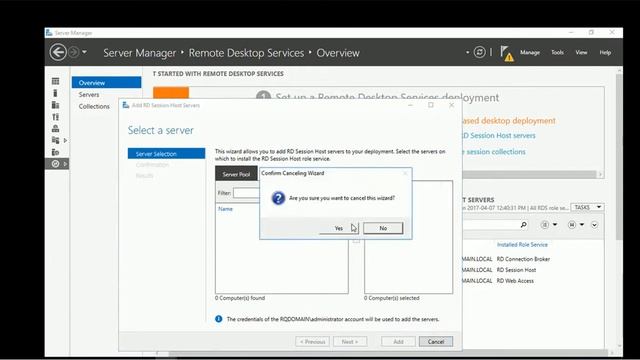Screen dimensions: 640x360
Task: Click the fifth sidebar role icon
Action: point(56,129)
